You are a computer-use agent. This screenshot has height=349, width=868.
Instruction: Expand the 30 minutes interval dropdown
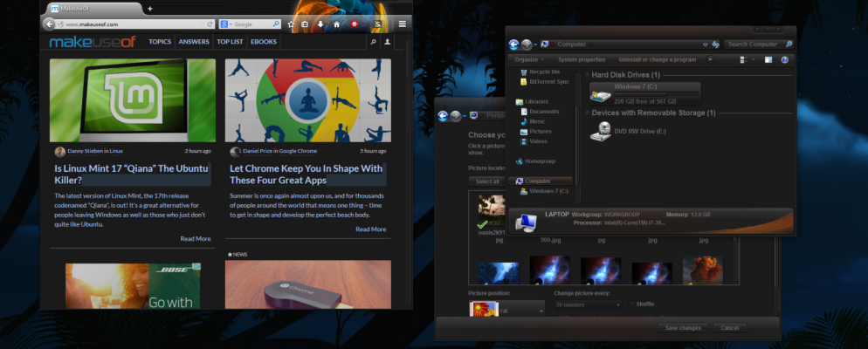pyautogui.click(x=587, y=304)
